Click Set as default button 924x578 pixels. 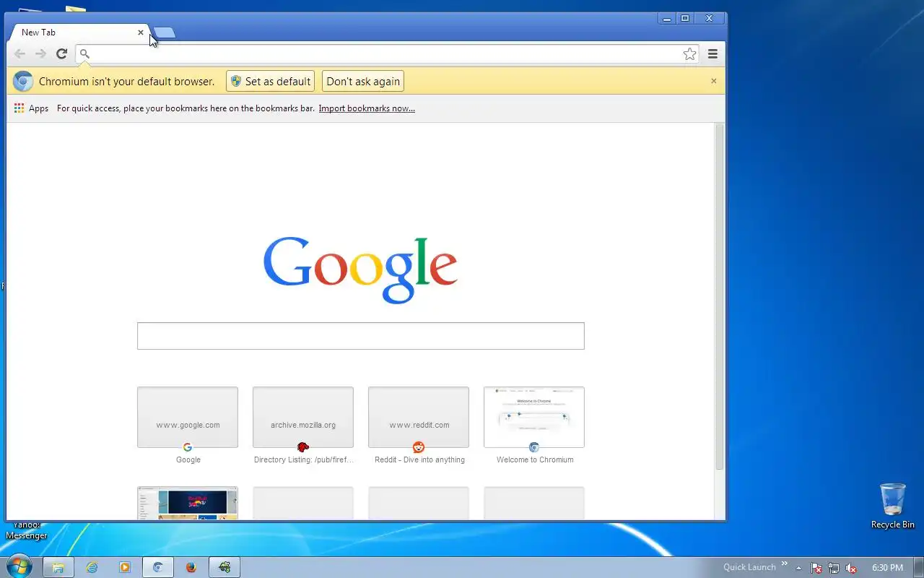pos(271,81)
